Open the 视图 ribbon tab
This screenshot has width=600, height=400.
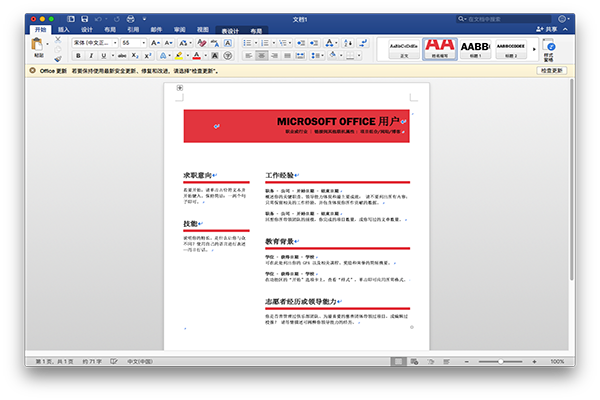[x=202, y=29]
